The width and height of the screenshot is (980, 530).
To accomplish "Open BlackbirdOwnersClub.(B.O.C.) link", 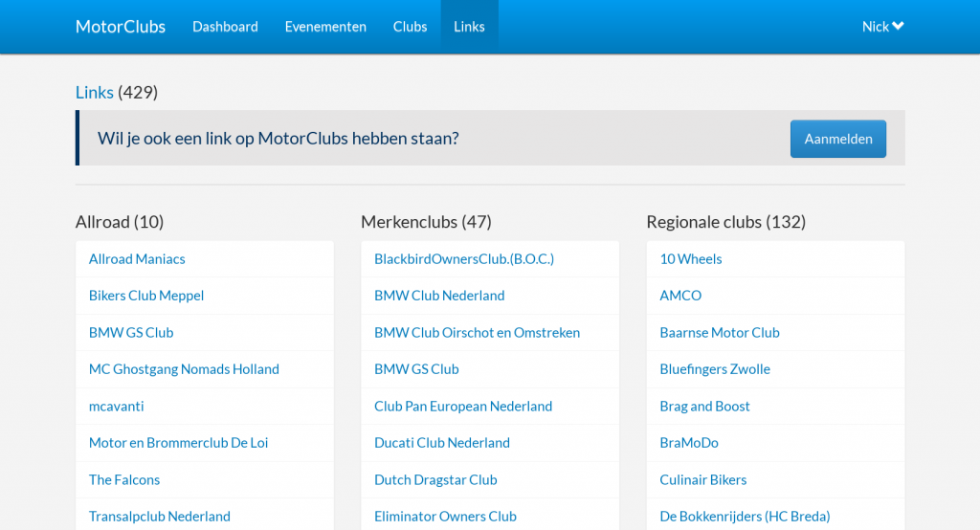I will point(464,258).
